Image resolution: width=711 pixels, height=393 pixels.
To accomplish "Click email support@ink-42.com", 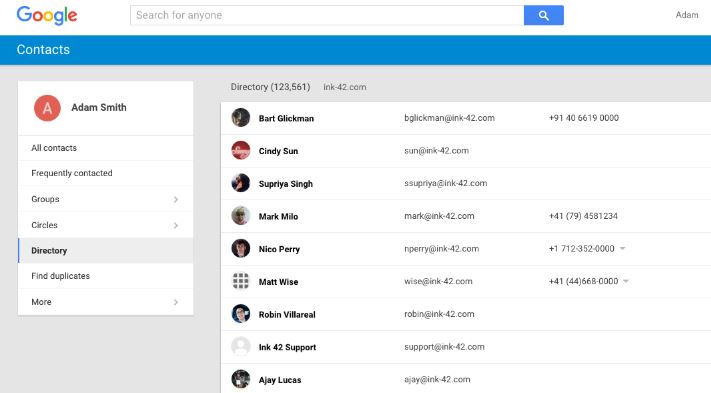I will [444, 346].
